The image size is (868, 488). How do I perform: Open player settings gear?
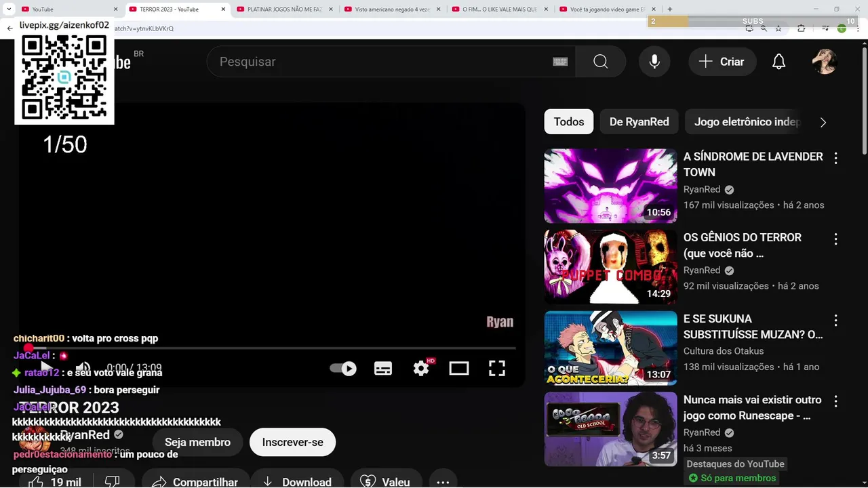(x=421, y=368)
